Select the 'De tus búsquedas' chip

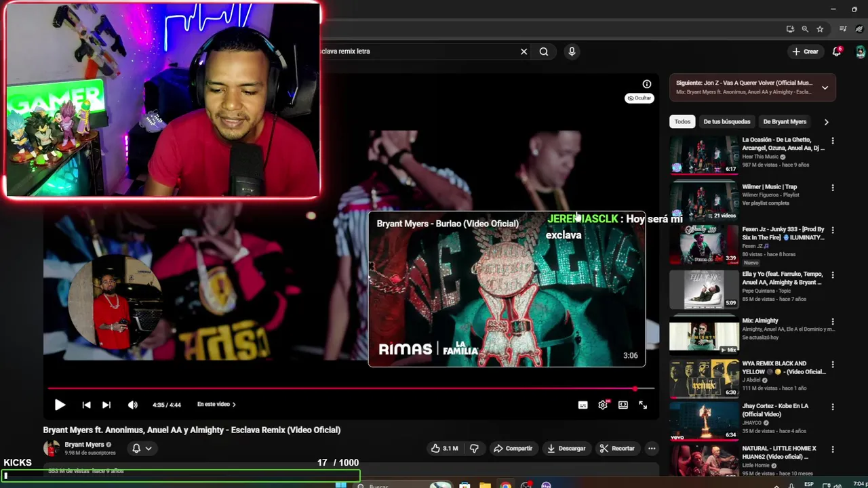point(727,122)
